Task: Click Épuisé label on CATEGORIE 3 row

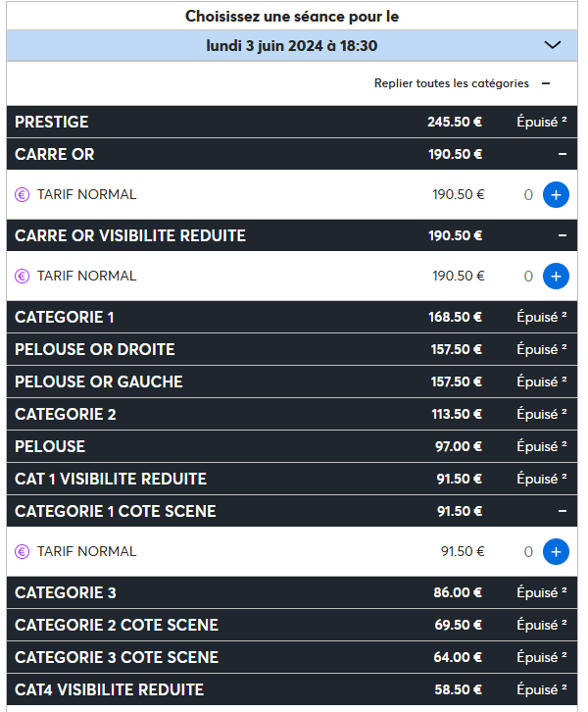Action: tap(541, 592)
